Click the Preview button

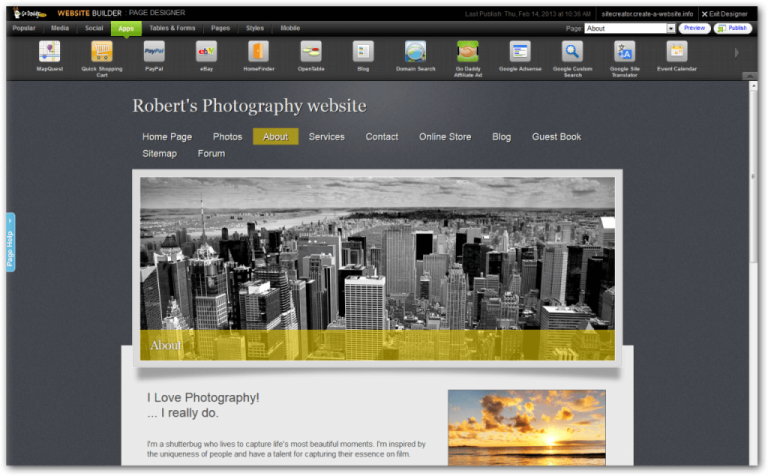(x=694, y=28)
